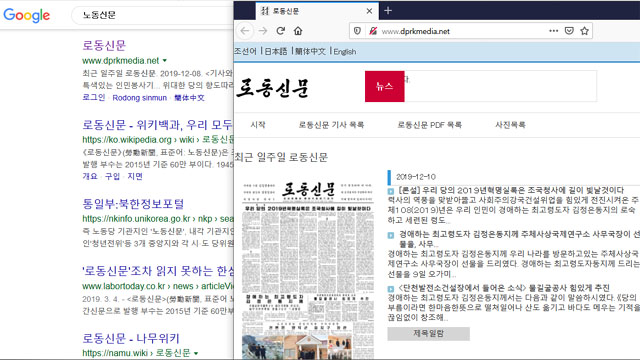This screenshot has width=640, height=360.
Task: Click the Firefox back arrow button
Action: coord(245,31)
